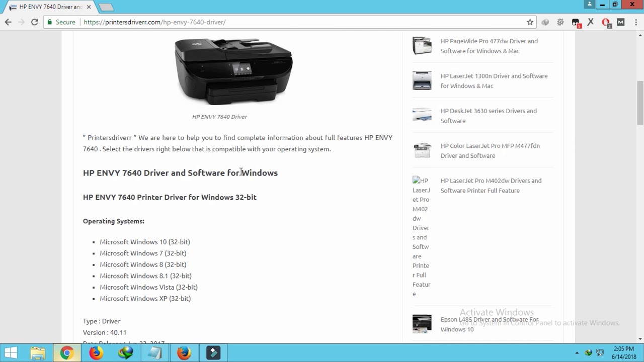Click 'Microsoft Windows 8.1 (32-bit)' list item
This screenshot has width=644, height=362.
[x=145, y=276]
